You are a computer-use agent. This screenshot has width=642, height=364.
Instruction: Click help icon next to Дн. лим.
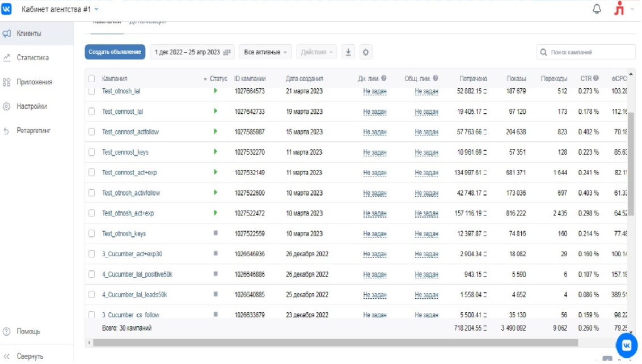pos(383,78)
